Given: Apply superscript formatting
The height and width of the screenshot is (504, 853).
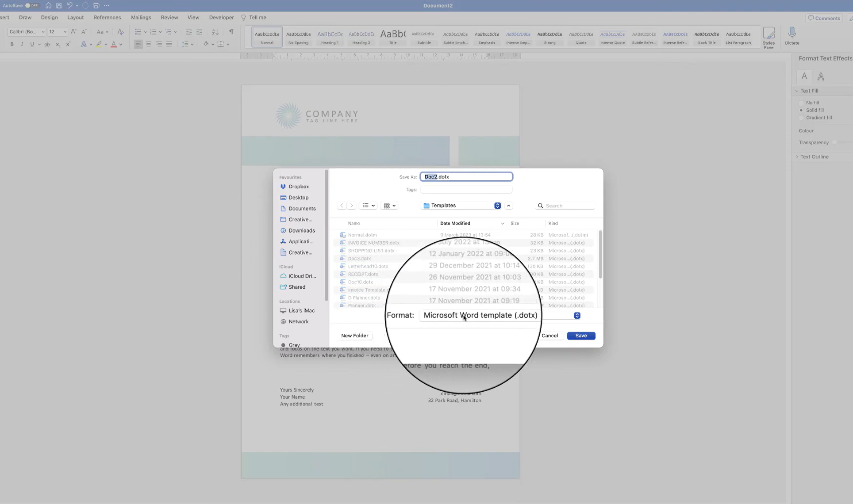Looking at the screenshot, I should click(68, 44).
